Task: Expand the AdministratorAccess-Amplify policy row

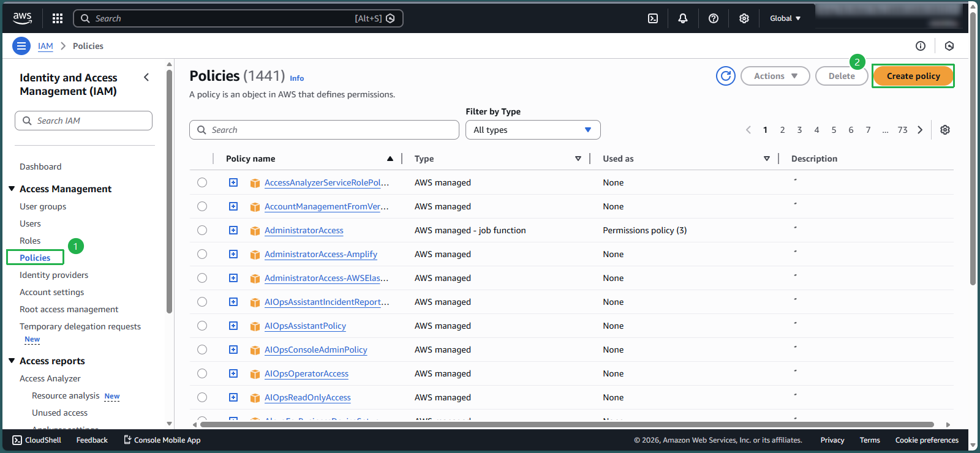Action: [x=233, y=254]
